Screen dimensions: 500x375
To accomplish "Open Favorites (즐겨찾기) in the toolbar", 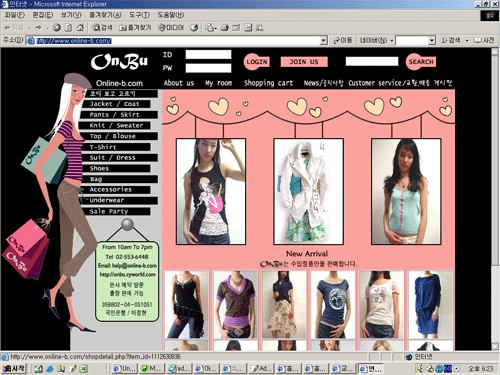I will 135,28.
